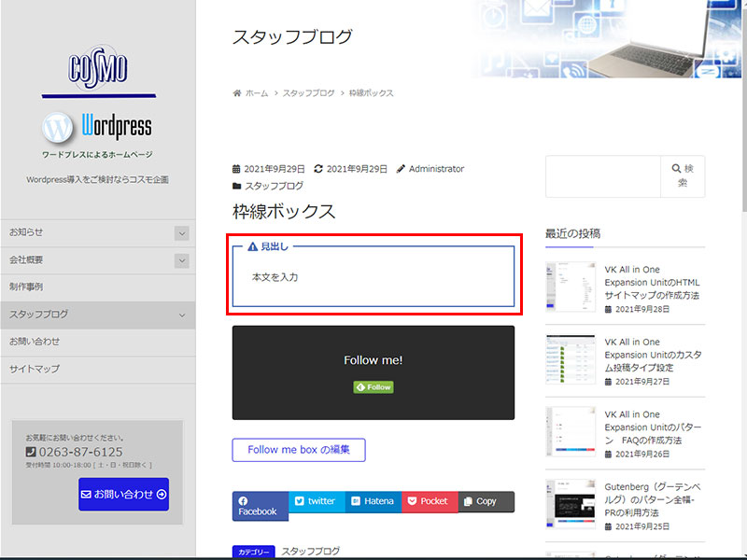Open the 制作事例 menu item
The width and height of the screenshot is (747, 560).
(x=26, y=287)
